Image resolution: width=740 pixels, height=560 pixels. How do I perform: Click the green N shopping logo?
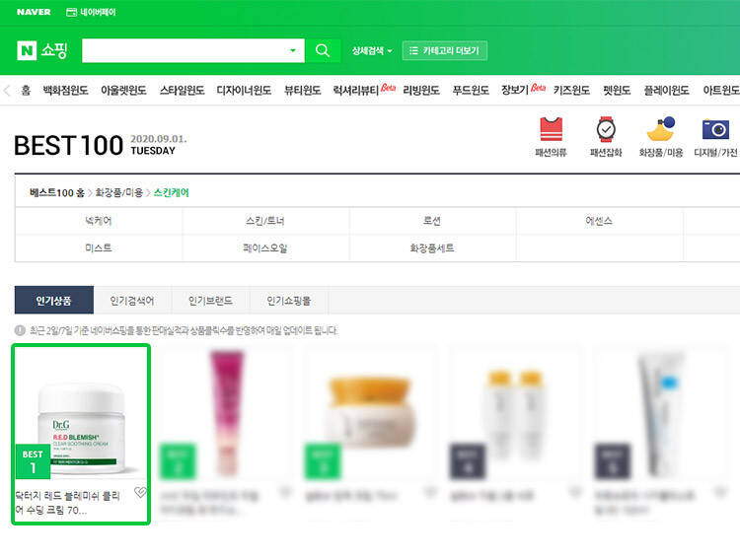click(41, 50)
